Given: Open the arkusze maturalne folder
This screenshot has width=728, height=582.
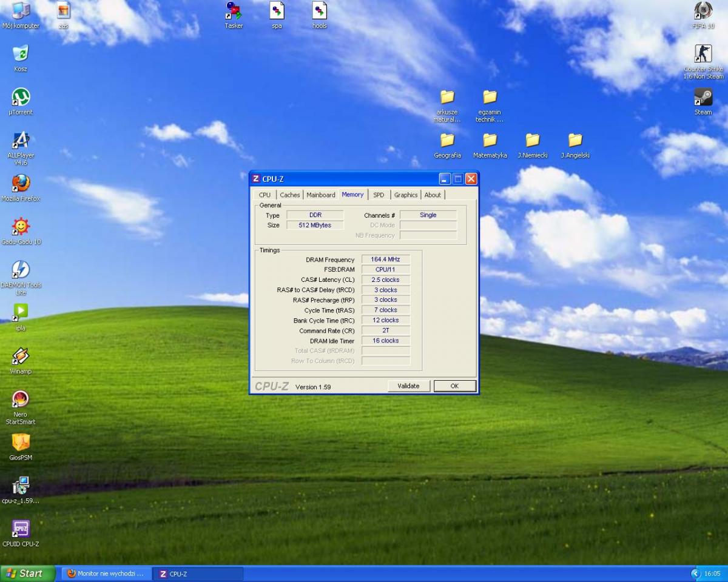Looking at the screenshot, I should [x=447, y=105].
